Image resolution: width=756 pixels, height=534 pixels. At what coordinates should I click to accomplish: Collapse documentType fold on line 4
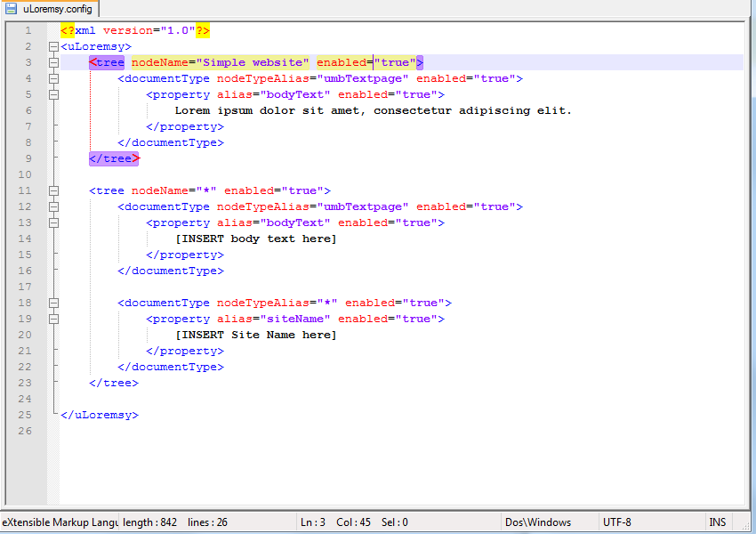53,78
